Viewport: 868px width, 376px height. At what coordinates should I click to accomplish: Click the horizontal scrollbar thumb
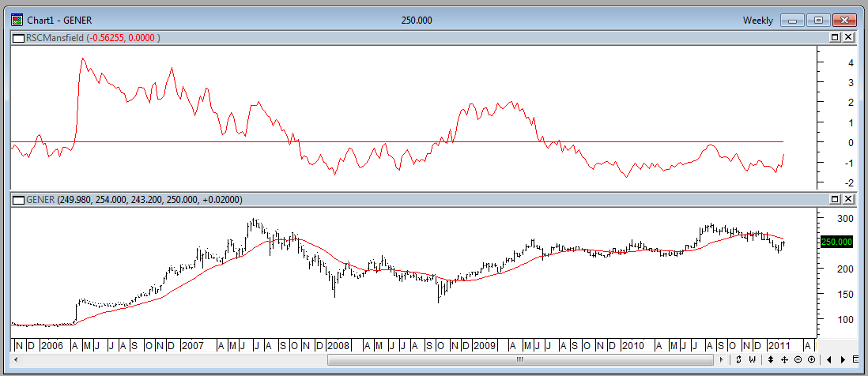(x=520, y=360)
